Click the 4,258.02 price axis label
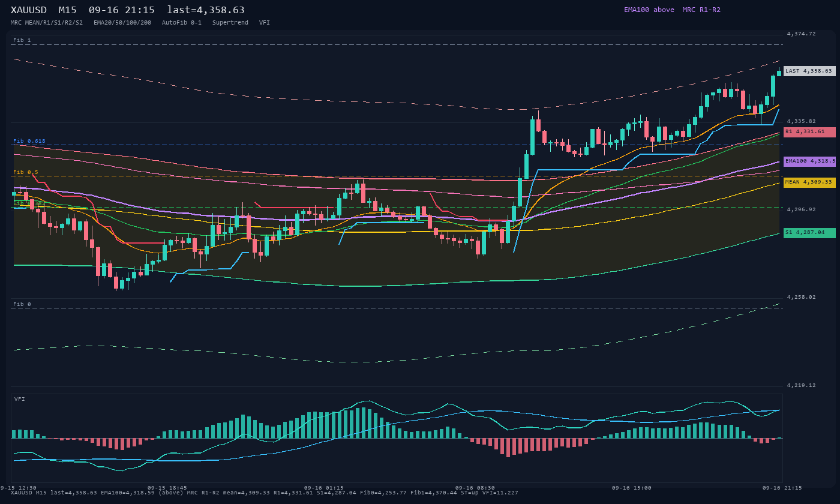 (801, 297)
